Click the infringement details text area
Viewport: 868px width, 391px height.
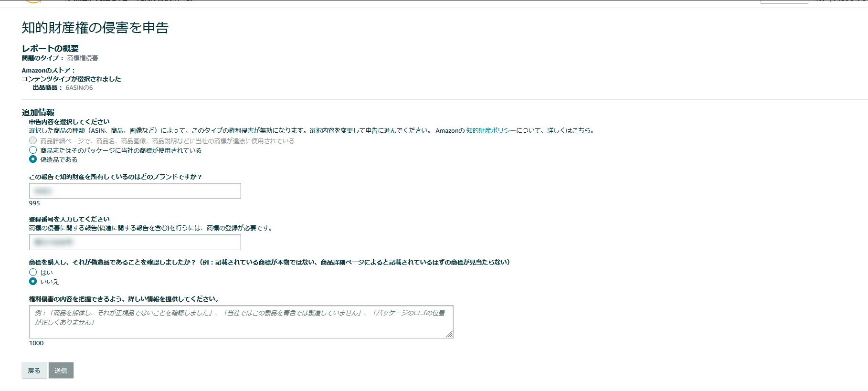pos(241,322)
